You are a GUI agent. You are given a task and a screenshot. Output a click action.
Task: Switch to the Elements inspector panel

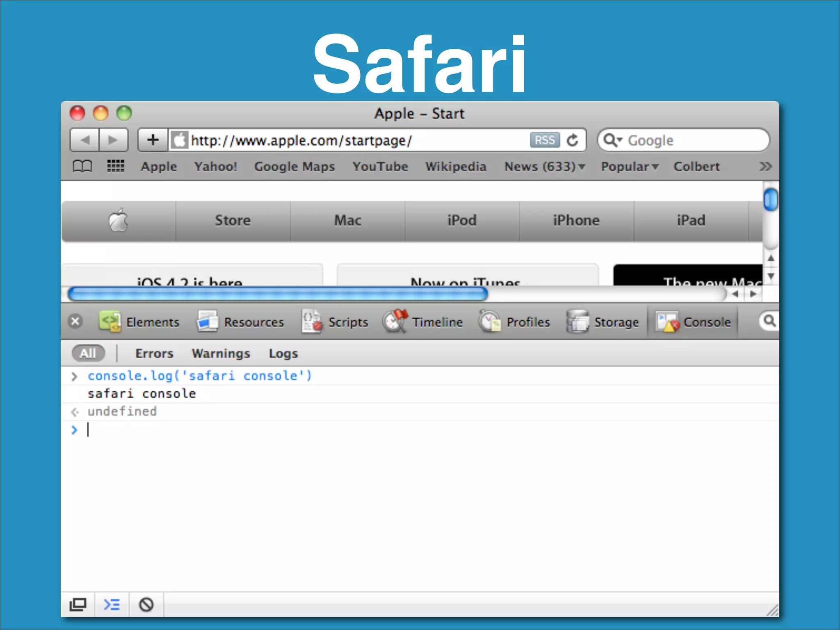click(139, 322)
